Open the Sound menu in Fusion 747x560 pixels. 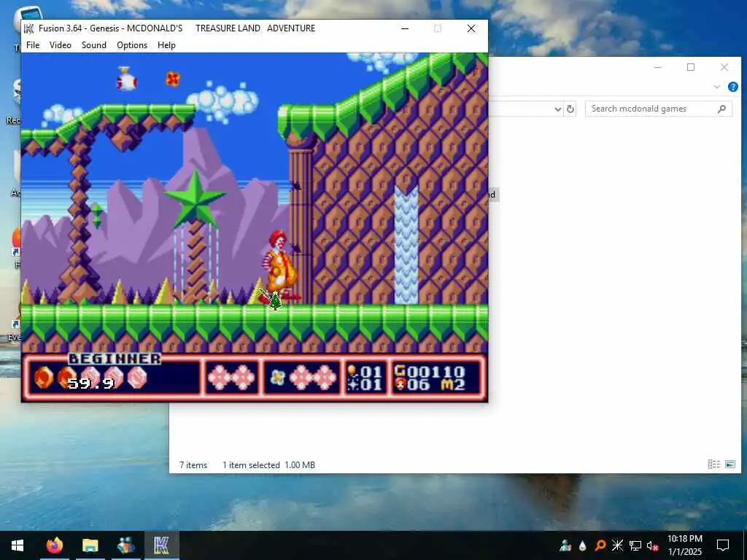(94, 44)
